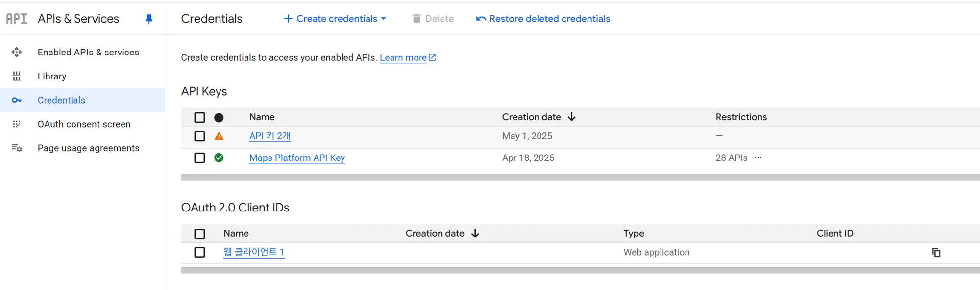Select all API keys checkbox
This screenshot has width=980, height=290.
click(199, 117)
